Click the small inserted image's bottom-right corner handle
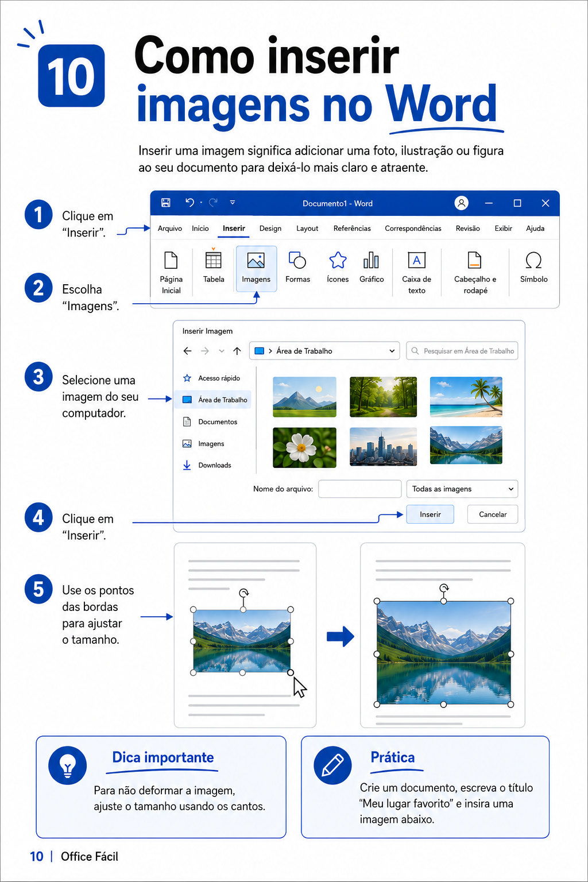This screenshot has width=588, height=882. pyautogui.click(x=291, y=672)
